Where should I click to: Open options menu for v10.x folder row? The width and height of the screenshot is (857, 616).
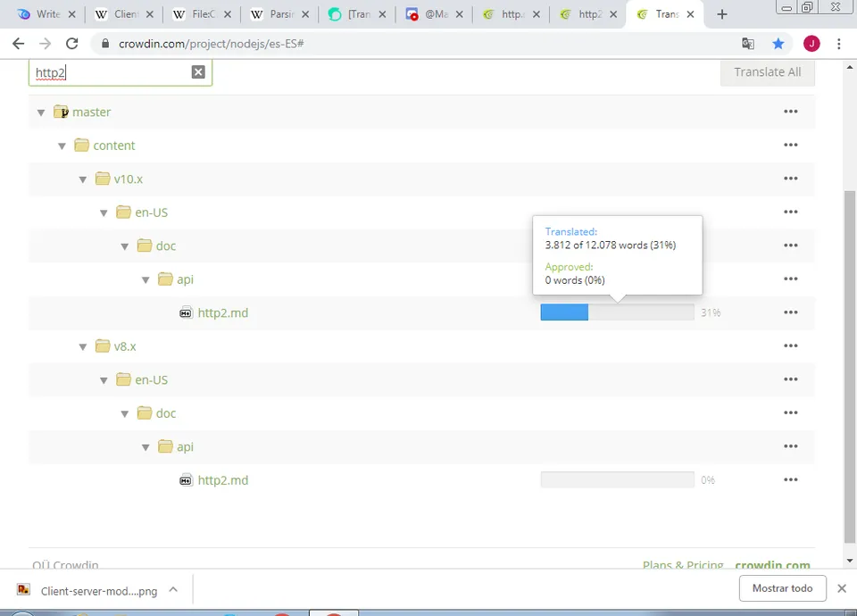click(x=790, y=179)
